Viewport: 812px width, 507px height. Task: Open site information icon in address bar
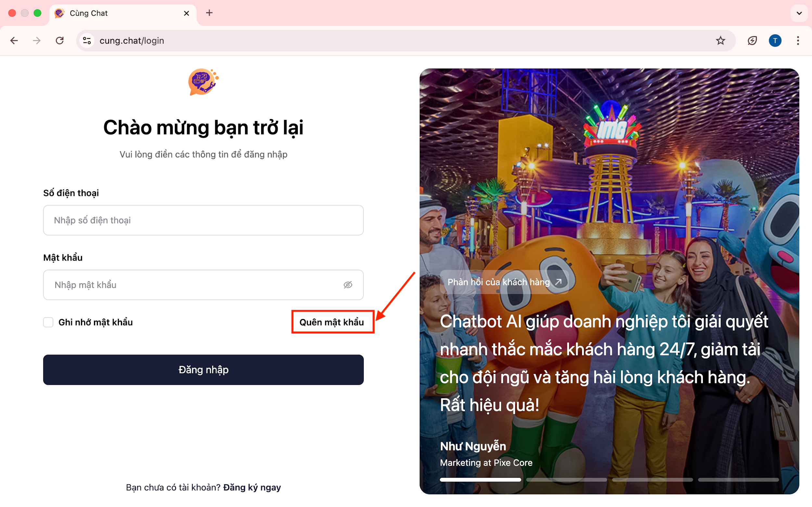coord(87,41)
